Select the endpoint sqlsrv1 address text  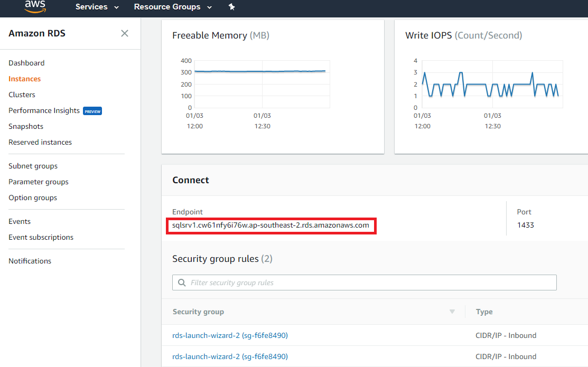[270, 225]
